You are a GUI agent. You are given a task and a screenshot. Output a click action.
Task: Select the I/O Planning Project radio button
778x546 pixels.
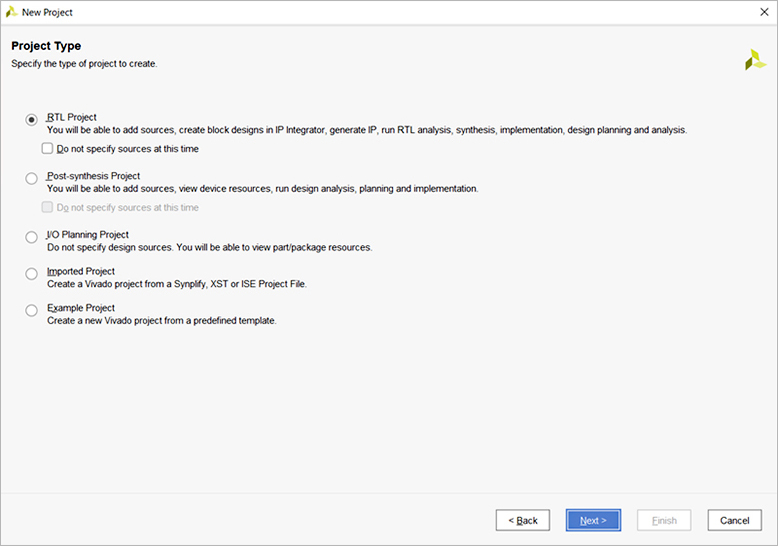point(31,237)
